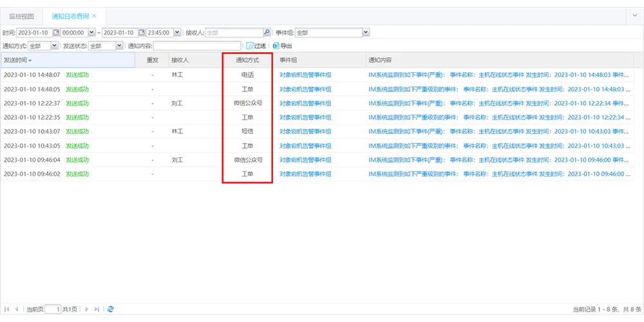Open notification content link for 10:43:07 row
This screenshot has width=644, height=322.
[x=498, y=131]
